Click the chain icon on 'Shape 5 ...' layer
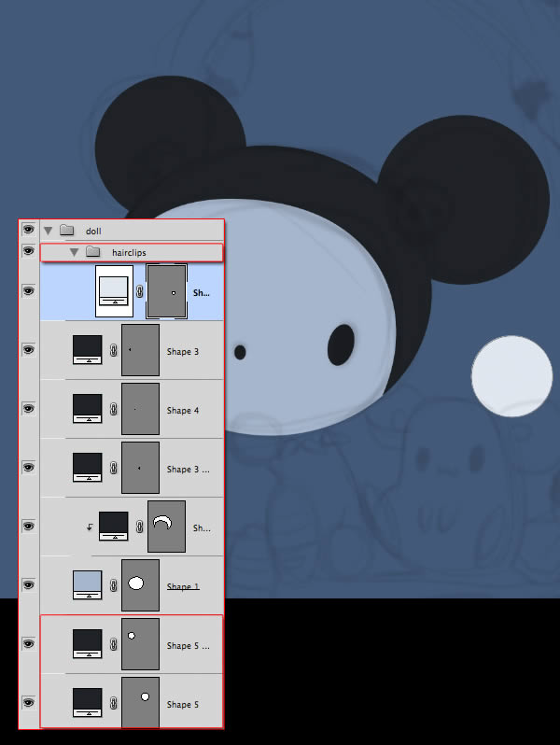 (114, 644)
